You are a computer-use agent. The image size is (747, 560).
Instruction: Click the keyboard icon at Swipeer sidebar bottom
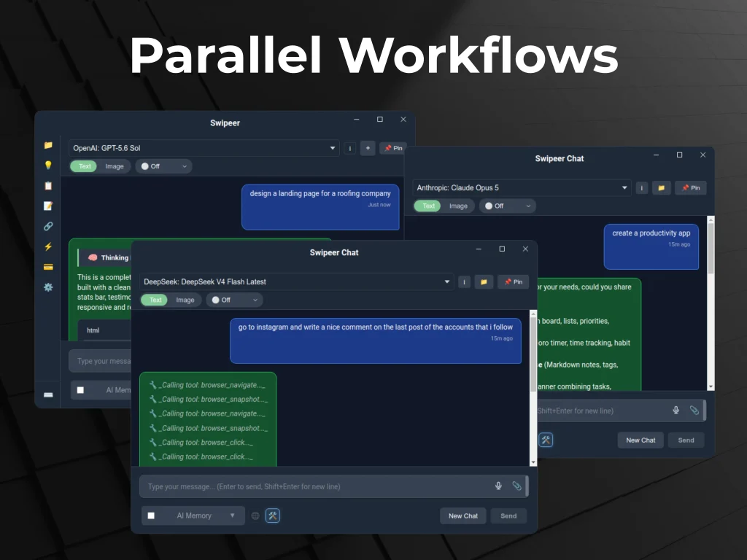point(48,394)
